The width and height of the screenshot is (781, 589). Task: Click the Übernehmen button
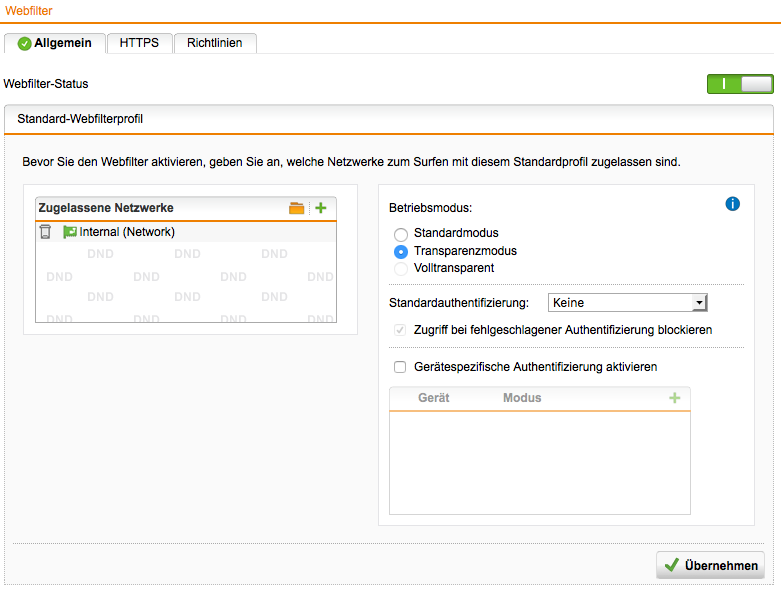click(x=710, y=565)
